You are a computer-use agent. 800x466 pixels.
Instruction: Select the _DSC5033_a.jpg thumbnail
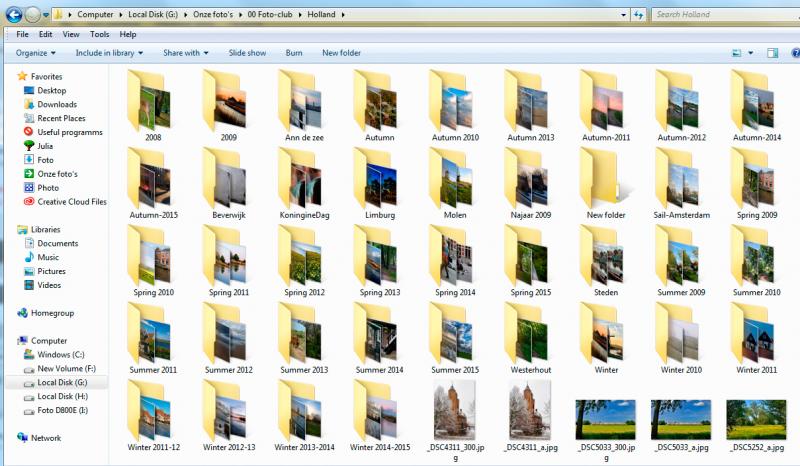[681, 420]
